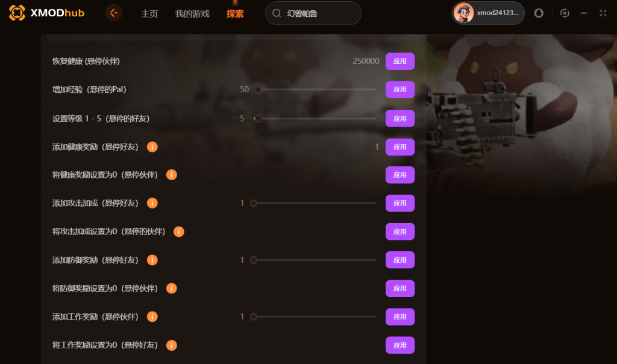Show info for 添加防御奖励 (悬停好友)
The image size is (617, 364).
(x=152, y=260)
